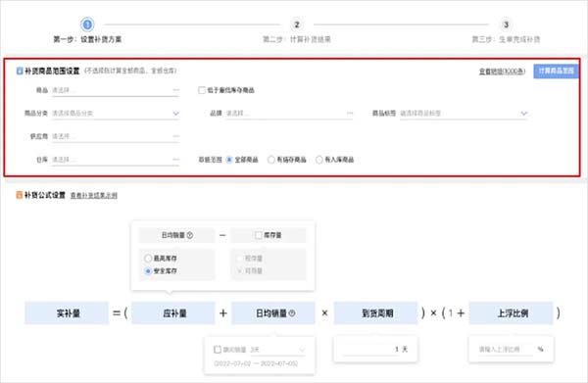Image resolution: width=588 pixels, height=383 pixels.
Task: Open the 3天 sales period dropdown
Action: [x=277, y=350]
